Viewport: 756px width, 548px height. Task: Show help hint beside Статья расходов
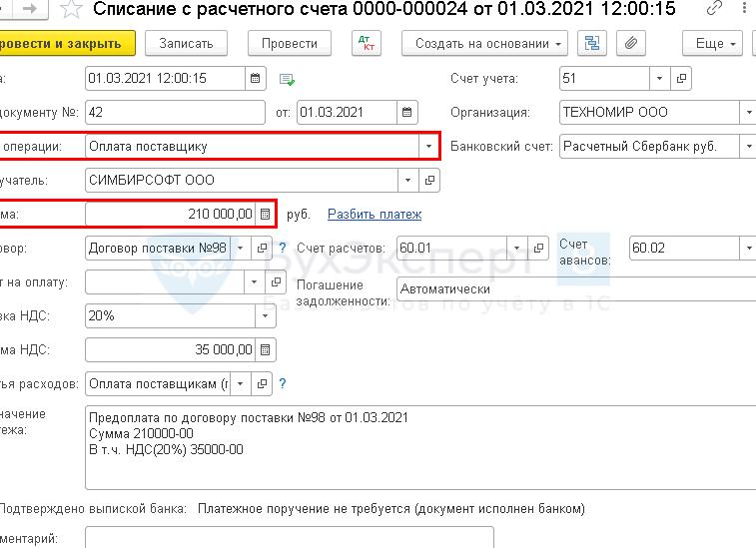point(283,383)
